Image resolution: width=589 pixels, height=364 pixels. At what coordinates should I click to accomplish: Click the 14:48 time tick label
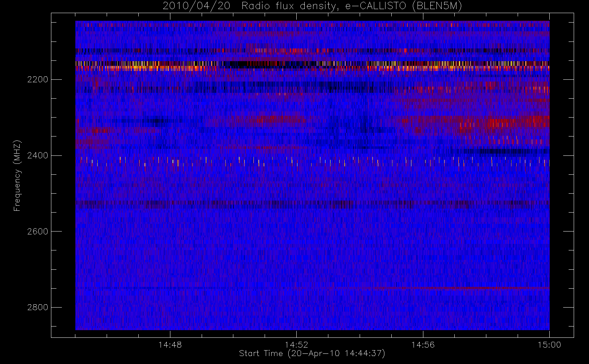(170, 345)
